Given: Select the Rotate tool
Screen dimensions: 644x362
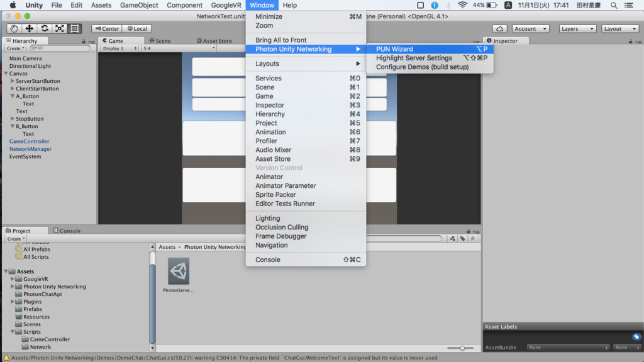Looking at the screenshot, I should 45,29.
